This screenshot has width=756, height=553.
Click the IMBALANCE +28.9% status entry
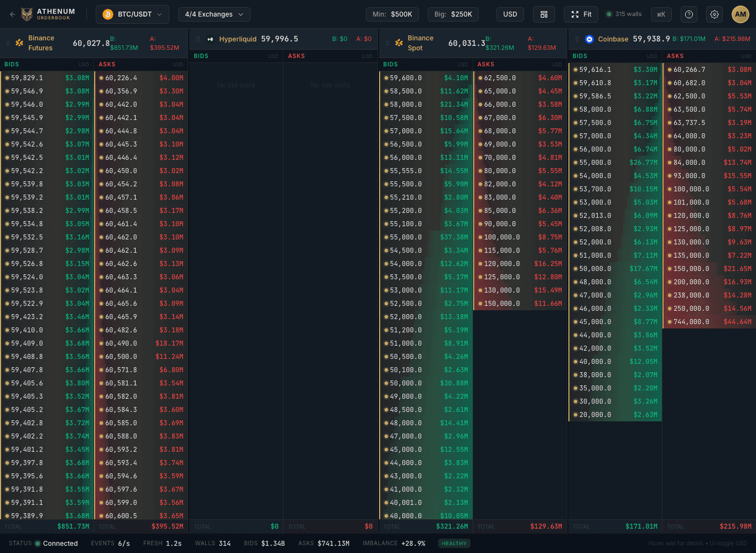tap(394, 544)
